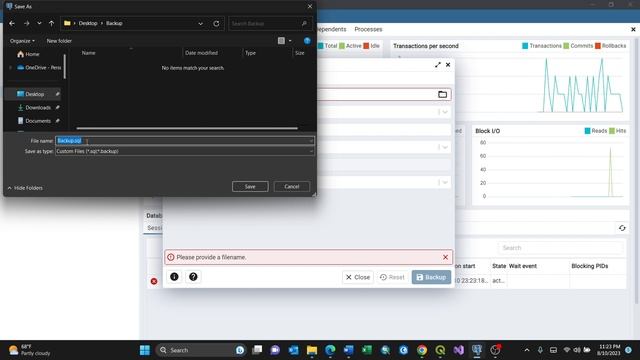Open Excel from taskbar
Image resolution: width=640 pixels, height=360 pixels.
367,350
